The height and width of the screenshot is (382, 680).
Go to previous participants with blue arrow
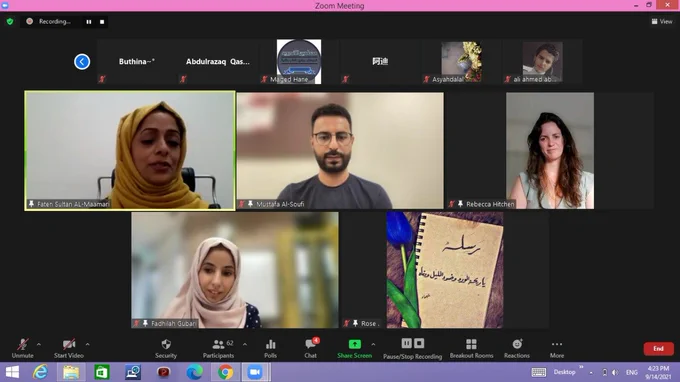(82, 62)
